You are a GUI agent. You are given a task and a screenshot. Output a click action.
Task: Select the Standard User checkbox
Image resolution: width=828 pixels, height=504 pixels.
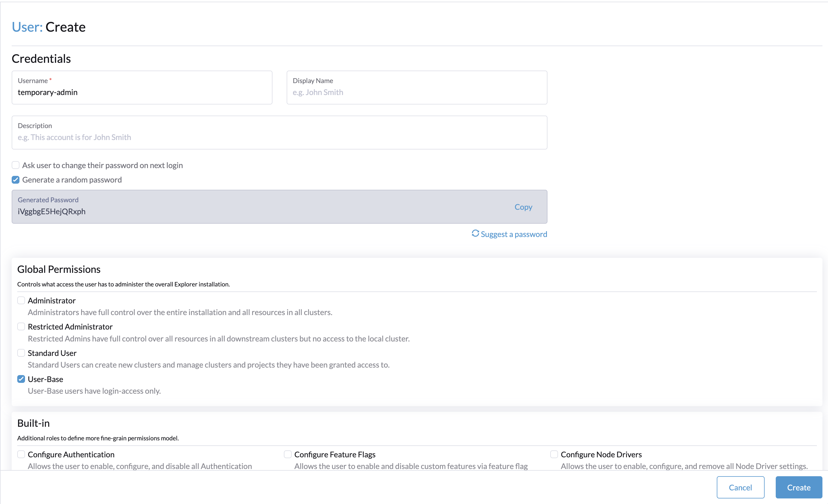click(21, 353)
